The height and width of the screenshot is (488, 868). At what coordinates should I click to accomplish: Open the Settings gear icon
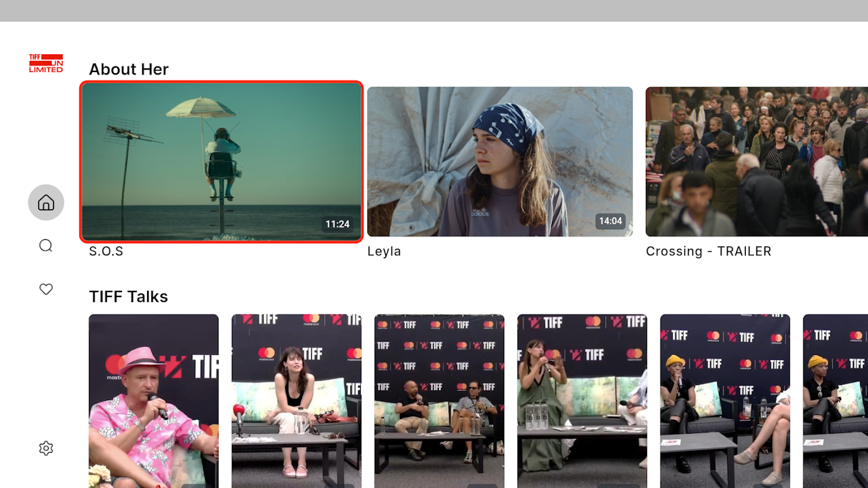coord(46,448)
